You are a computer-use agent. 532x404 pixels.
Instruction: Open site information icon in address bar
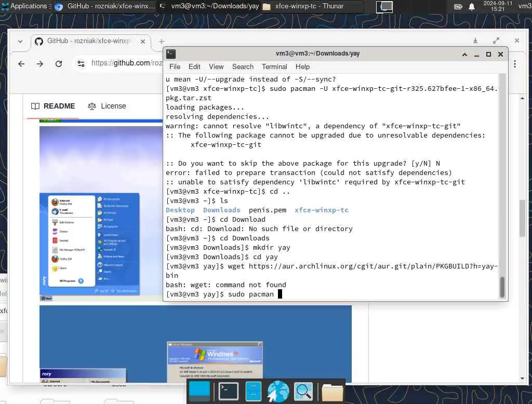click(x=81, y=63)
